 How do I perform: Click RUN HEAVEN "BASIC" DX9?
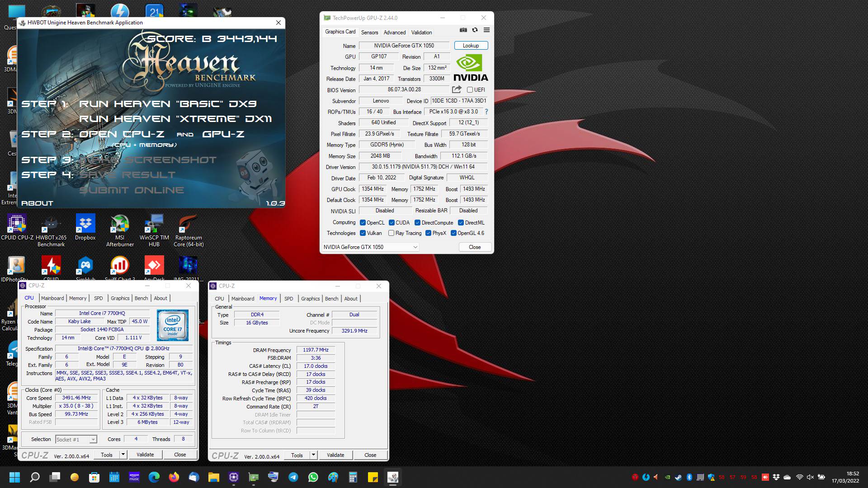point(168,104)
